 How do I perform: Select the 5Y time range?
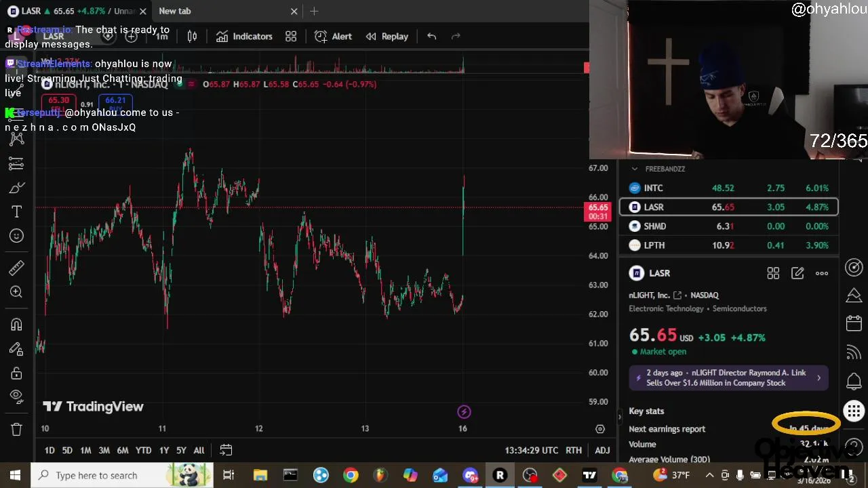click(181, 450)
